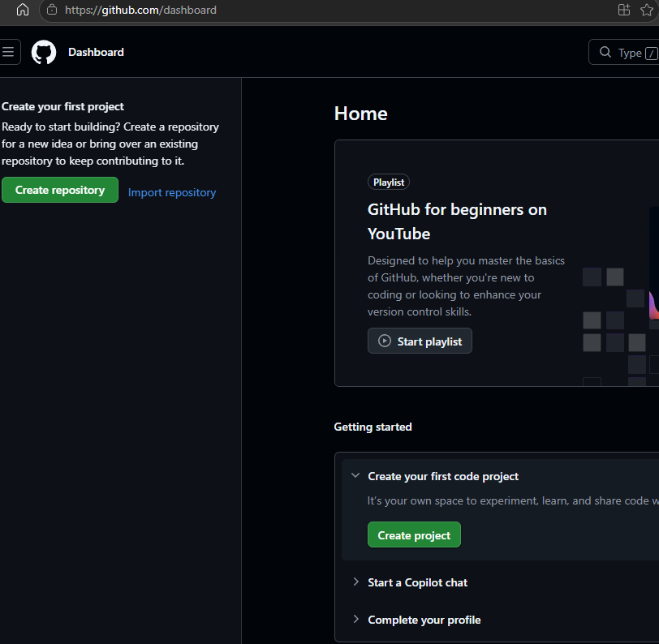Open the Dashboard title link
This screenshot has width=659, height=644.
pyautogui.click(x=97, y=52)
